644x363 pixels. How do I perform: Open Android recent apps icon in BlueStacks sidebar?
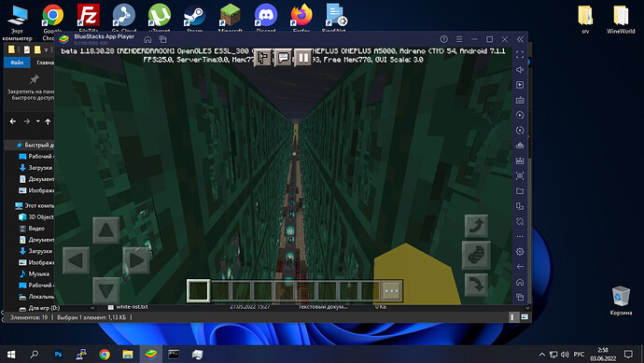520,297
